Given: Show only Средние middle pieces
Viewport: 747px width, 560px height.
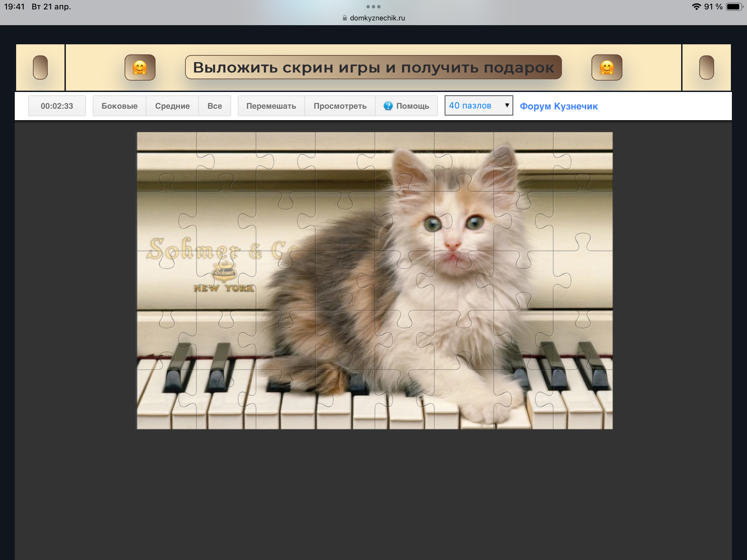Looking at the screenshot, I should pyautogui.click(x=172, y=106).
